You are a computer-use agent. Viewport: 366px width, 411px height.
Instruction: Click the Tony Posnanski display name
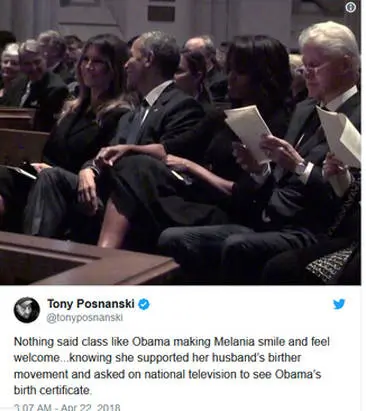click(91, 304)
